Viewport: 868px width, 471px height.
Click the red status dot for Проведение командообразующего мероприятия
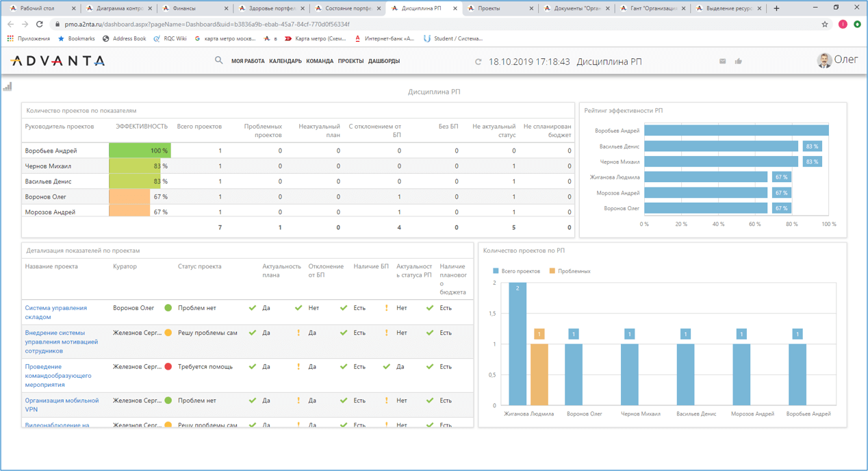(168, 366)
